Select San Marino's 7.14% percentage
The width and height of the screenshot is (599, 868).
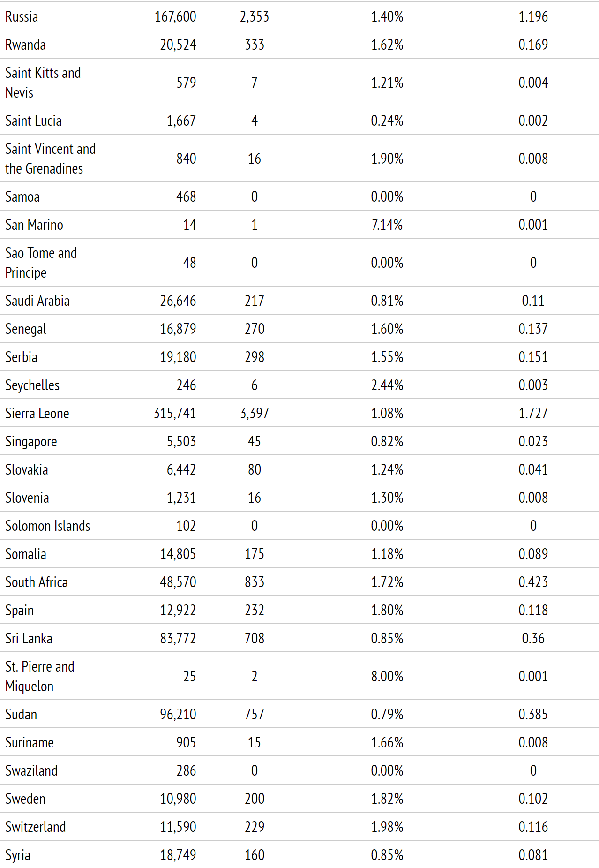pyautogui.click(x=387, y=225)
